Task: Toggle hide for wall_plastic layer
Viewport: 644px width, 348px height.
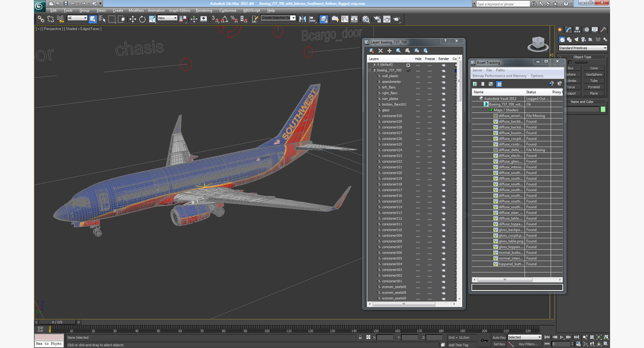Action: [418, 76]
